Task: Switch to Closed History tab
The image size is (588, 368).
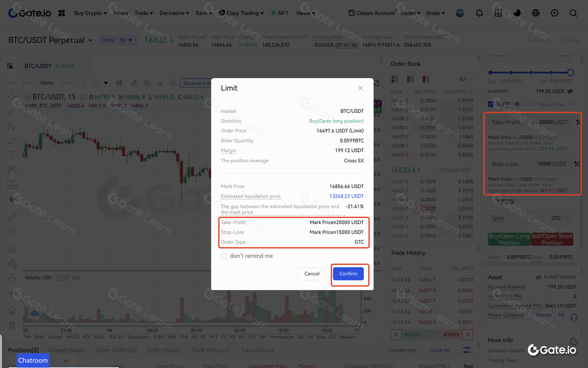Action: 68,350
